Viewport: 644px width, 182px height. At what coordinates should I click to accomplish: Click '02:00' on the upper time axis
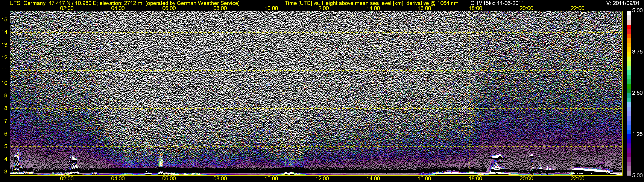pos(67,8)
